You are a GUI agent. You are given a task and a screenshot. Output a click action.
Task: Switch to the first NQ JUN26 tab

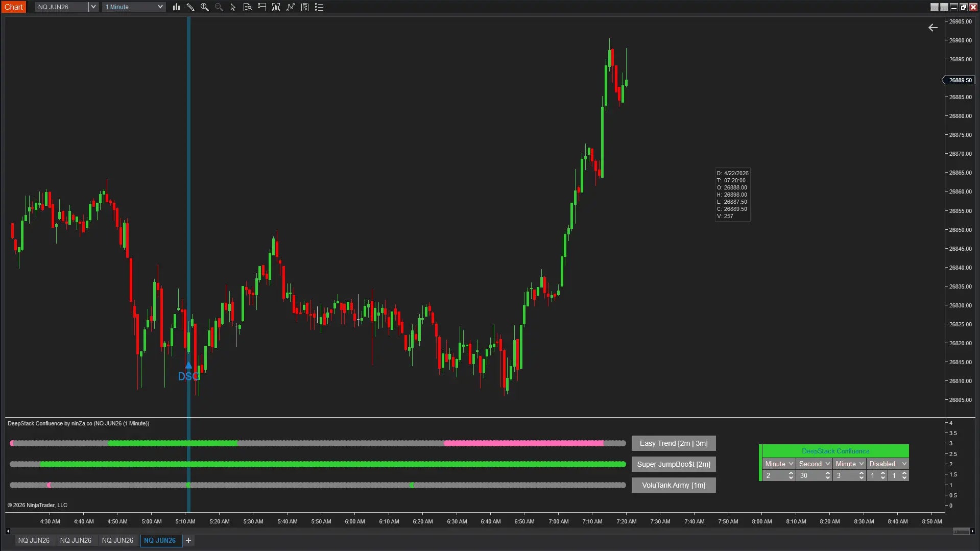coord(34,540)
